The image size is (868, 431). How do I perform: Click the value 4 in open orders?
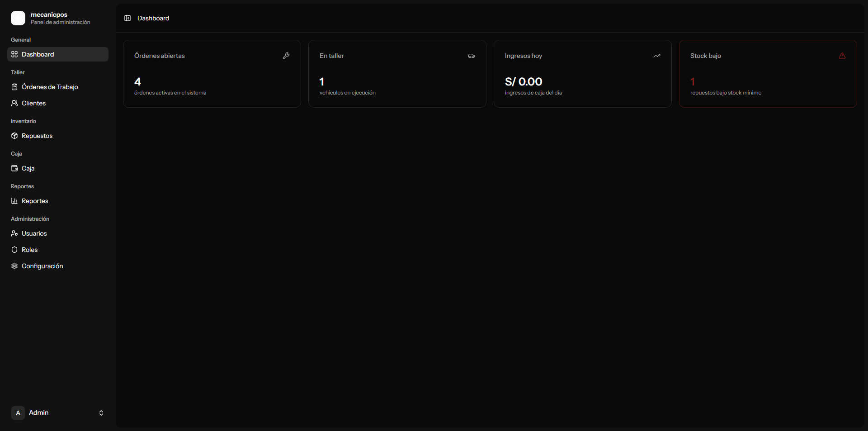138,82
